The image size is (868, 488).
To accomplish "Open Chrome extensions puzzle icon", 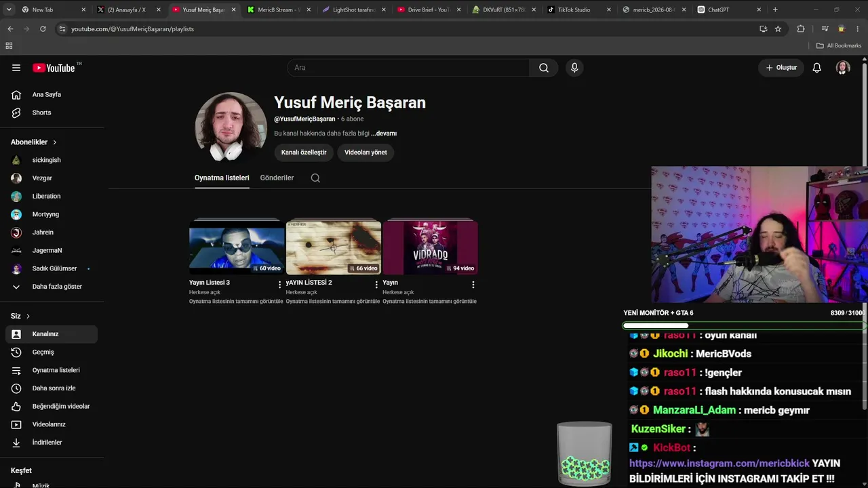I will click(x=801, y=29).
